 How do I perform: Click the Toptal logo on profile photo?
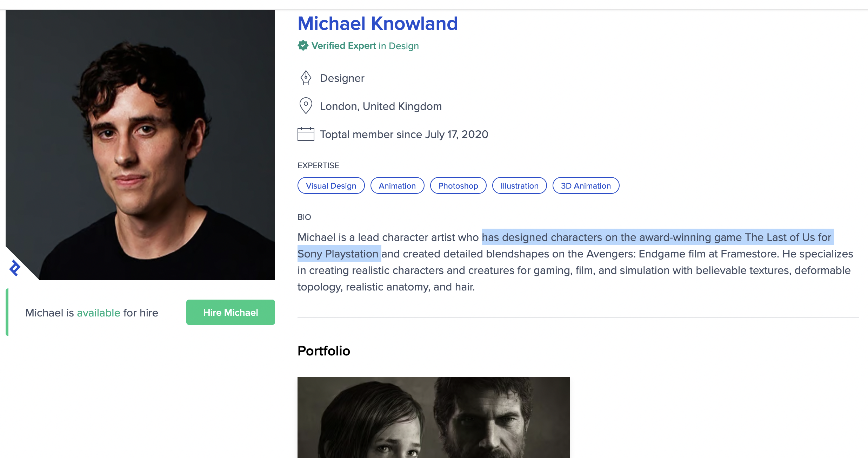pos(15,268)
